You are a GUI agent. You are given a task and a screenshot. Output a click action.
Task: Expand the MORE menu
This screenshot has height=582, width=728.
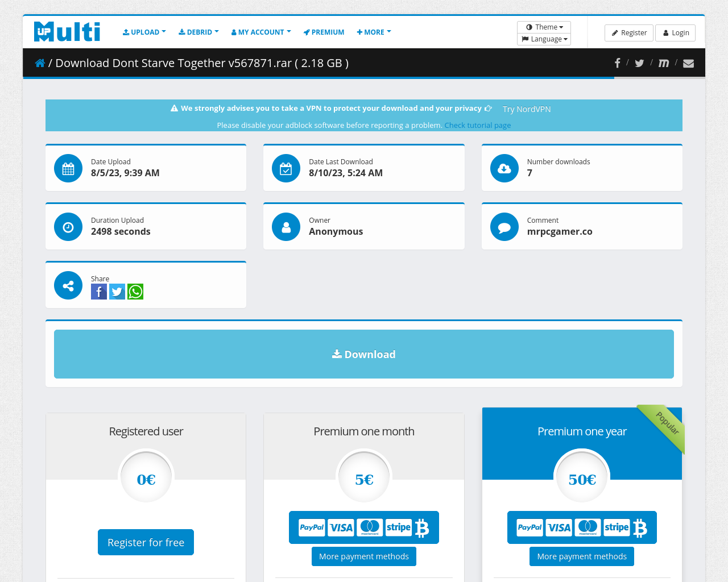point(374,32)
